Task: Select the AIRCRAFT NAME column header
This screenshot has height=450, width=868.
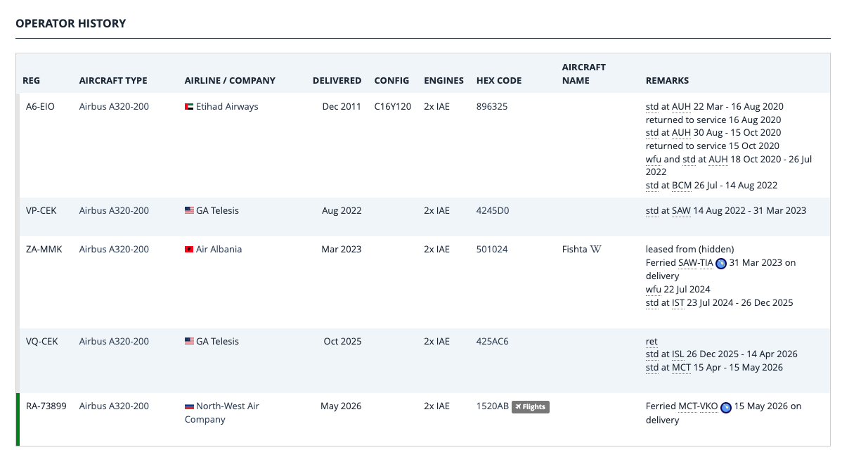Action: click(584, 74)
